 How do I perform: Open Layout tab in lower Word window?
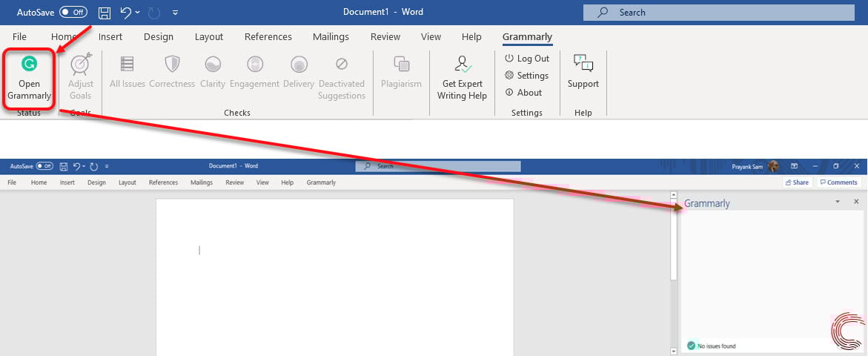pyautogui.click(x=127, y=182)
